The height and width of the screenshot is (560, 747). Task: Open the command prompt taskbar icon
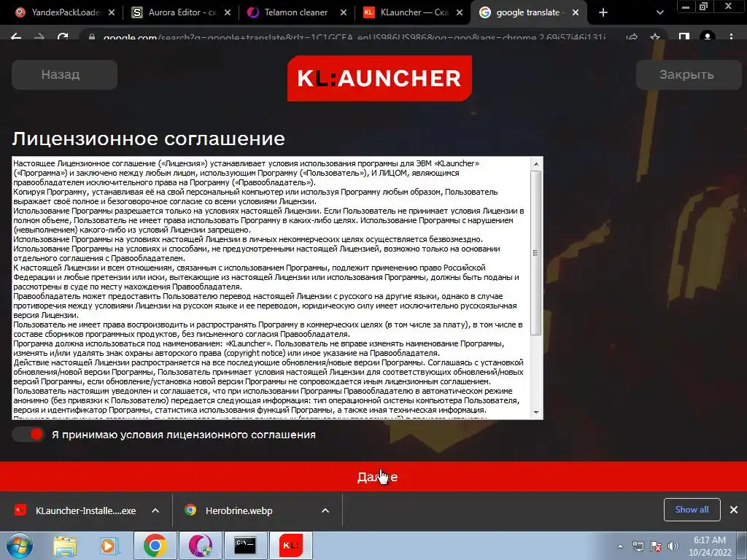(245, 545)
